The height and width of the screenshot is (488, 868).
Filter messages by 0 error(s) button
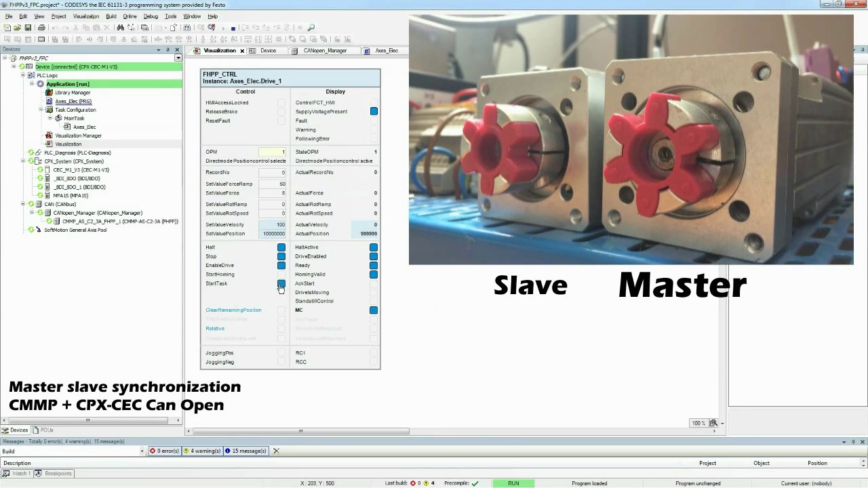point(164,451)
